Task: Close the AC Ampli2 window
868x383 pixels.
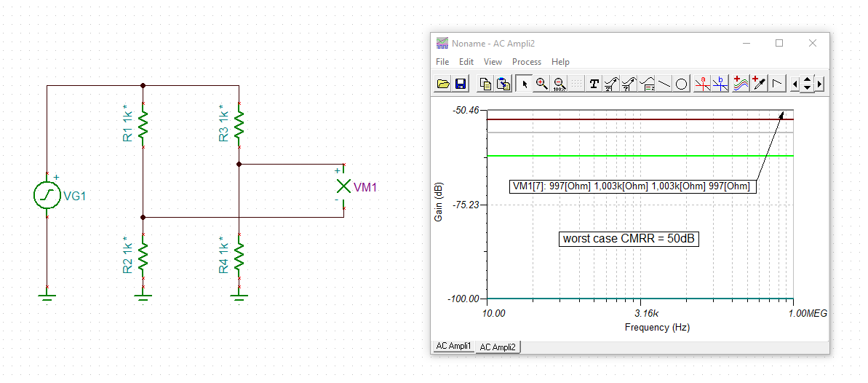Action: point(813,43)
